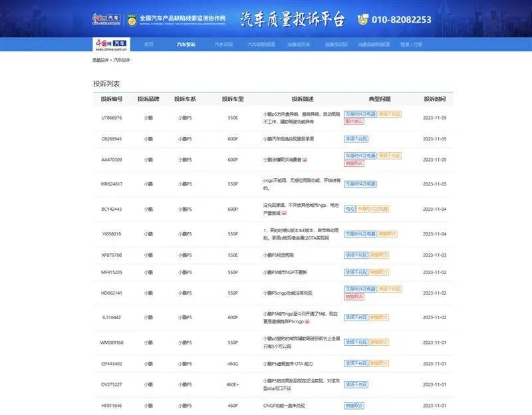The height and width of the screenshot is (415, 532).
Task: Click red 配件争议 tag in row UT866976
Action: click(354, 122)
